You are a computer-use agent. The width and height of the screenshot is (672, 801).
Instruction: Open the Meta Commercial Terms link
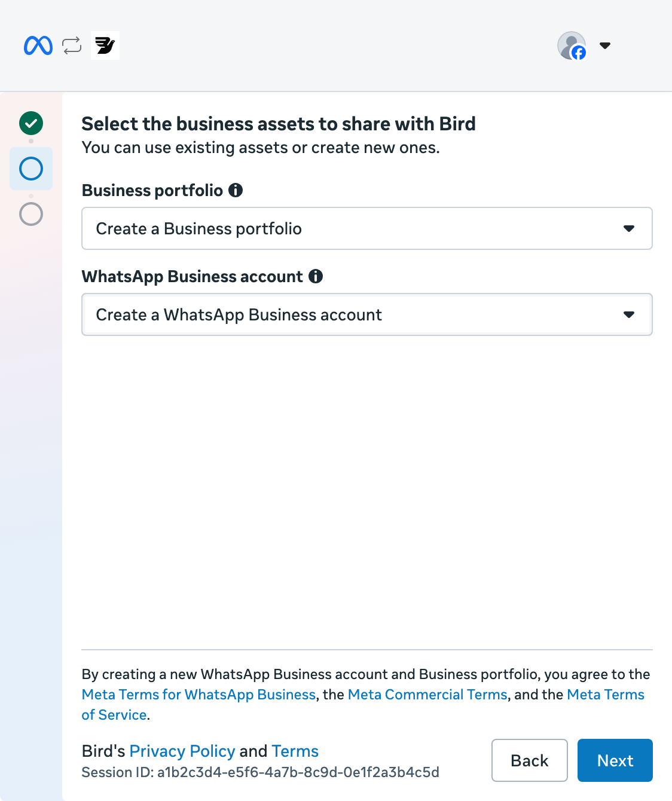(x=427, y=695)
